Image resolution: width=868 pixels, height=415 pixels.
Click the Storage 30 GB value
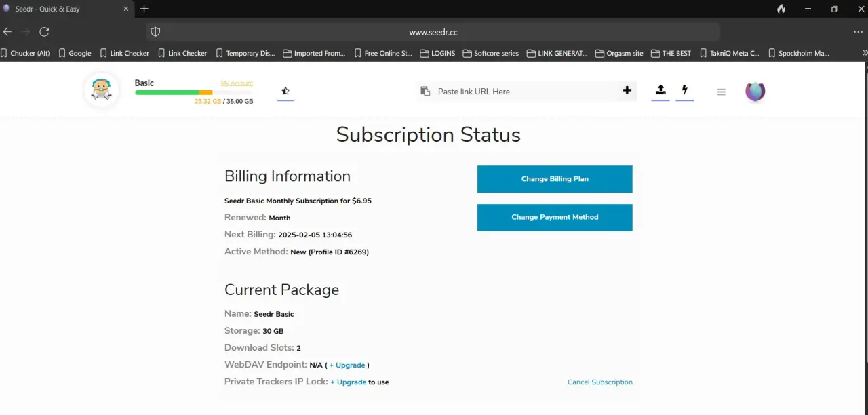[273, 331]
